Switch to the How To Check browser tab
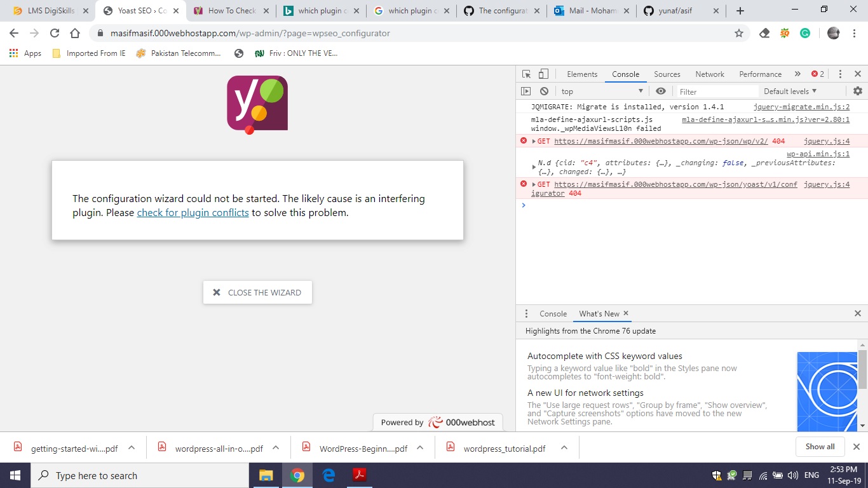The image size is (868, 488). pyautogui.click(x=231, y=11)
